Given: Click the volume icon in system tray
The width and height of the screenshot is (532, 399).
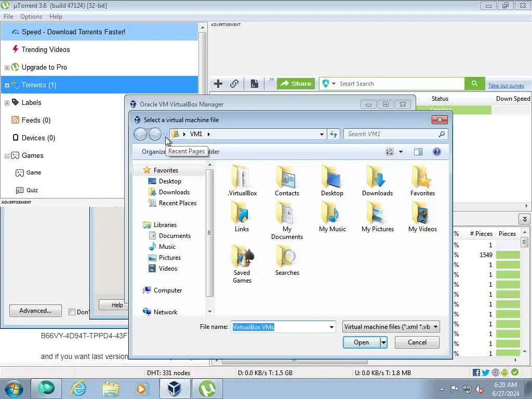Looking at the screenshot, I should (x=480, y=389).
